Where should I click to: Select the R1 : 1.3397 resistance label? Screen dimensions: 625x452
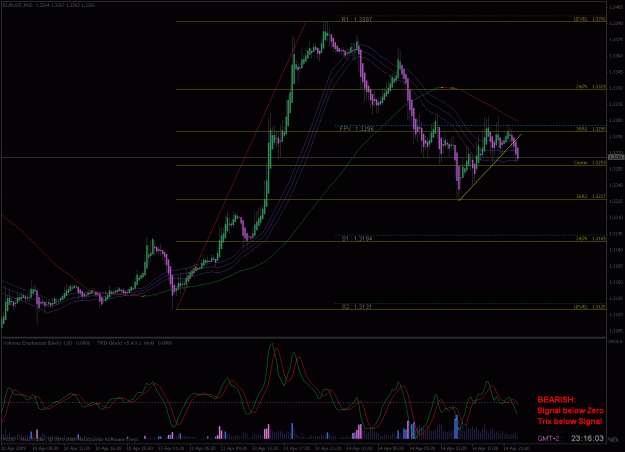pos(357,19)
